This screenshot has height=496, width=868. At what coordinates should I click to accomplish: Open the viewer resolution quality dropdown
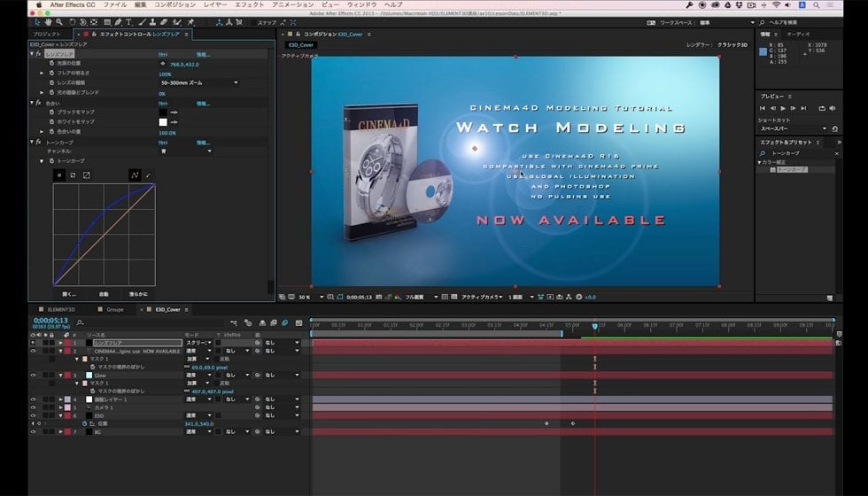(x=421, y=298)
